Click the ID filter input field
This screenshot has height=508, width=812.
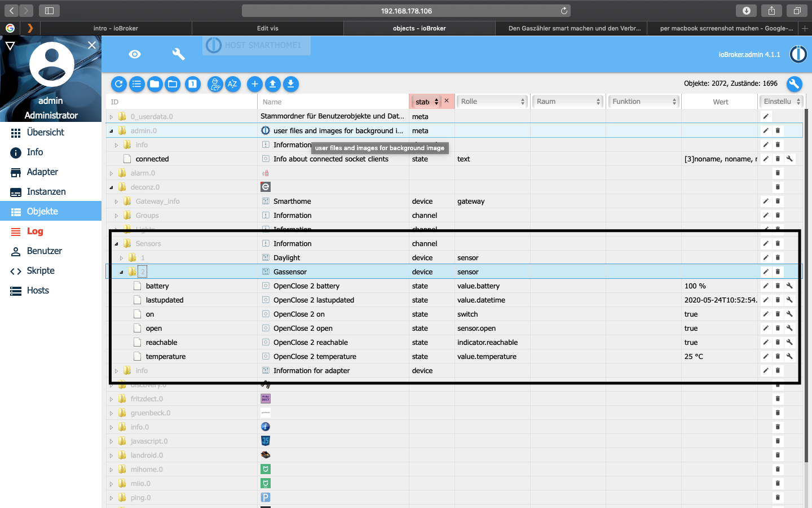tap(182, 102)
